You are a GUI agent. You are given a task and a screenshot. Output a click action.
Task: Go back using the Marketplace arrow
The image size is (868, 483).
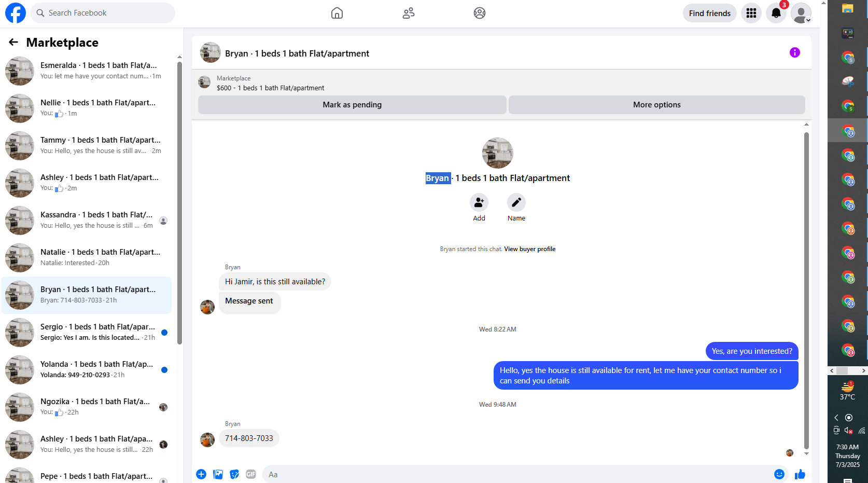[13, 42]
